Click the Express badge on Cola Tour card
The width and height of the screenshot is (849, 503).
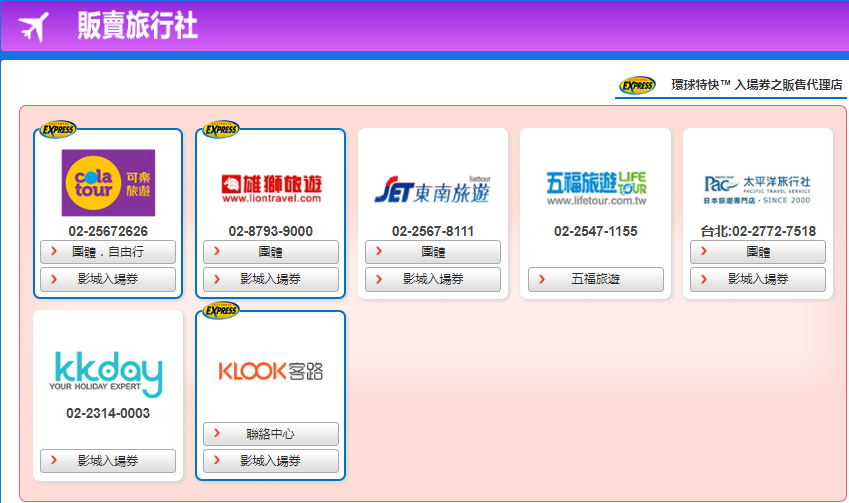click(x=58, y=129)
